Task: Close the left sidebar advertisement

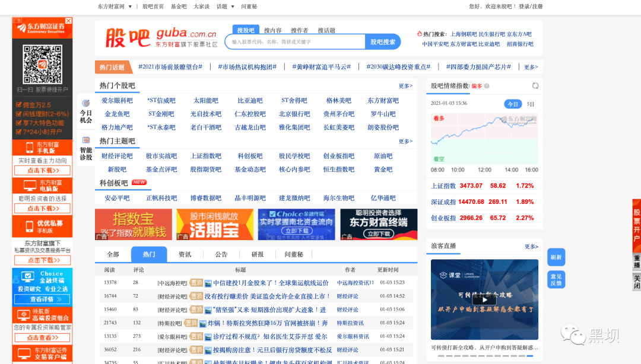Action: [x=69, y=21]
